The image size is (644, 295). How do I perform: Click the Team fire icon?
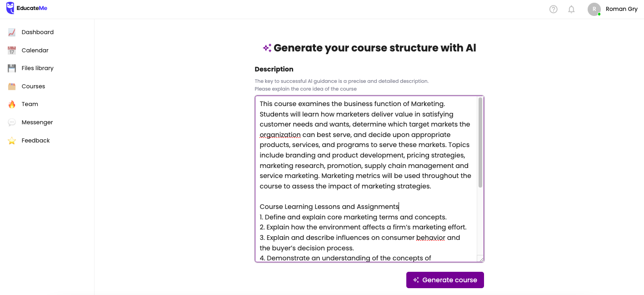pyautogui.click(x=12, y=104)
